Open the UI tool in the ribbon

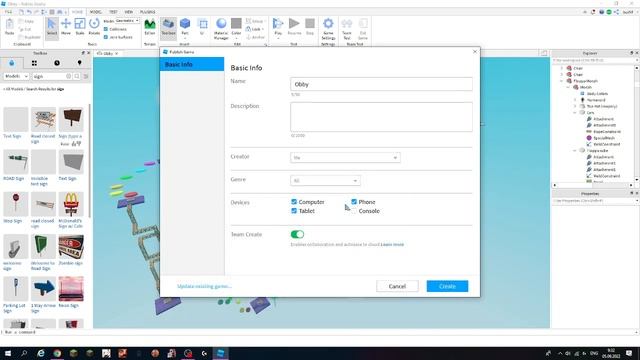202,27
